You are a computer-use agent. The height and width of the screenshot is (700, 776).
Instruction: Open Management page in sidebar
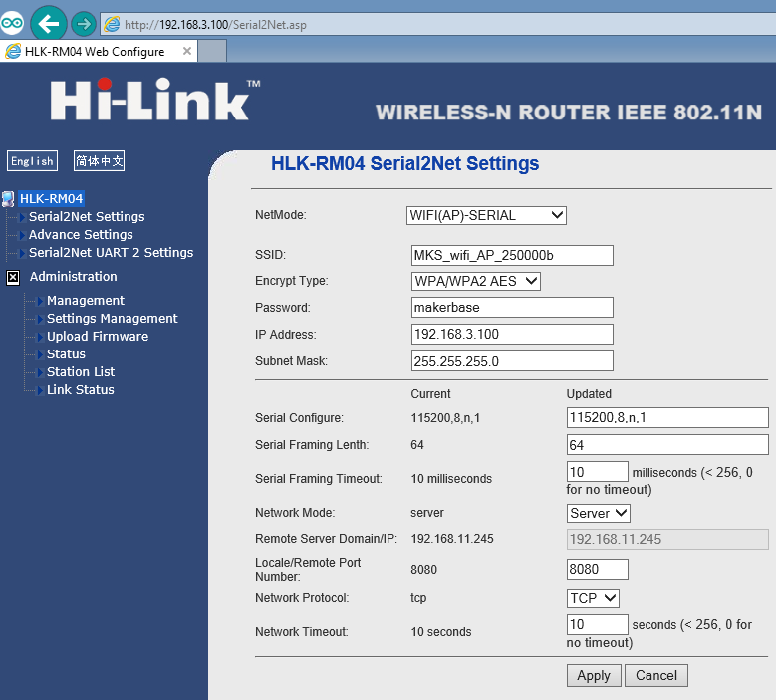click(85, 301)
